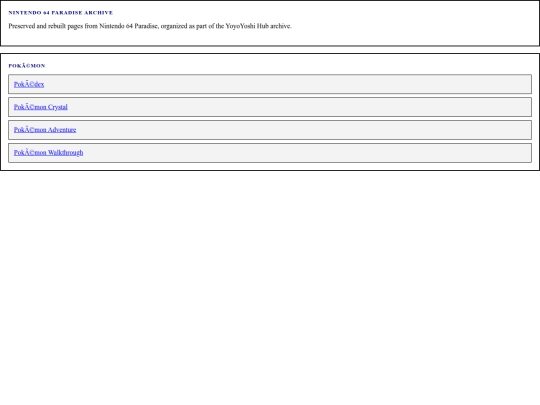The width and height of the screenshot is (540, 405).
Task: Open the Pokédex link
Action: click(x=29, y=84)
